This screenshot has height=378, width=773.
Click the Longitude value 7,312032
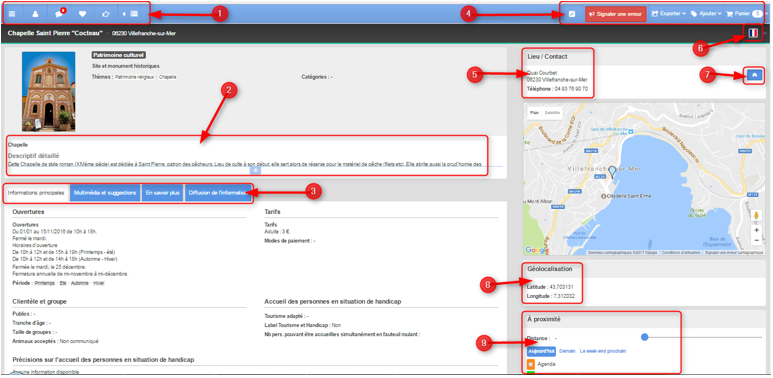pos(564,297)
